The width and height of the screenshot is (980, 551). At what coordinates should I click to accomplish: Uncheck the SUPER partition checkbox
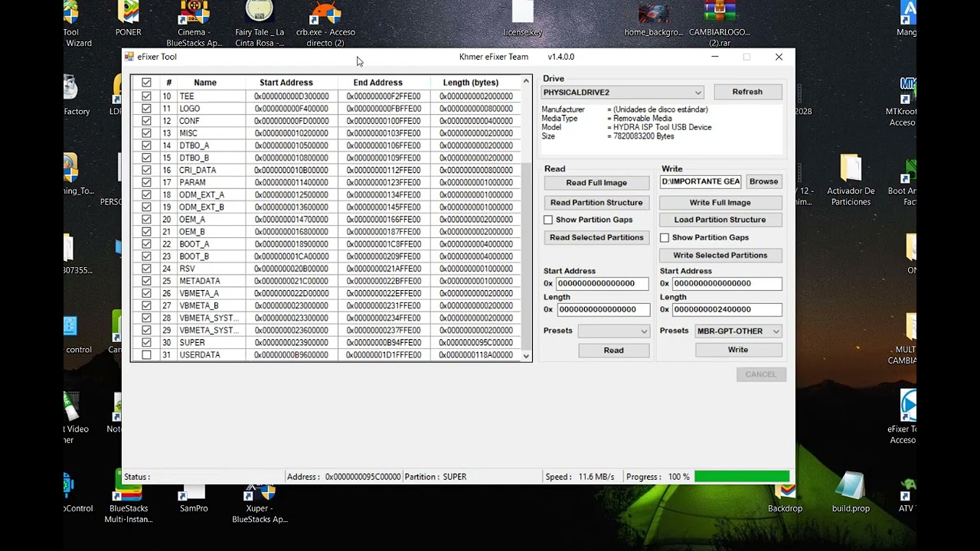click(x=146, y=342)
